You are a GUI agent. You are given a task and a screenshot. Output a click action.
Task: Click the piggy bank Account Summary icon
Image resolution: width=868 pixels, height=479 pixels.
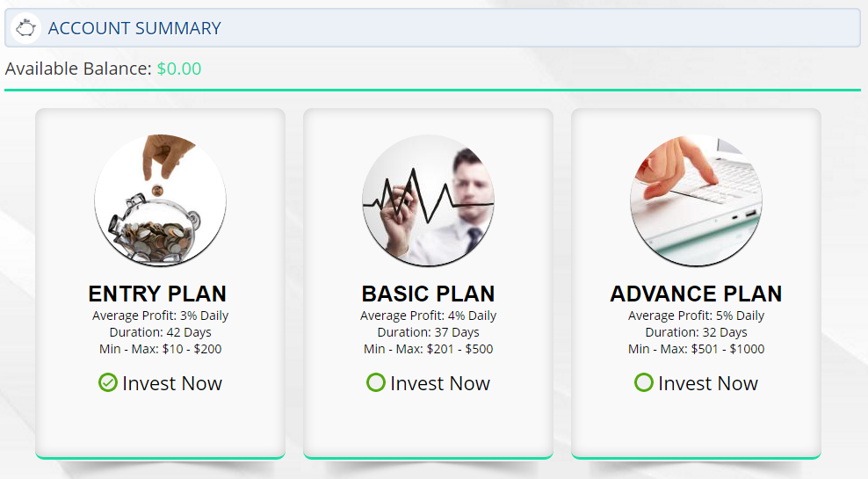[26, 28]
